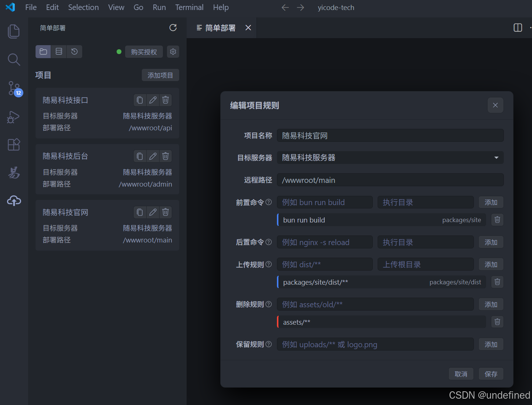The height and width of the screenshot is (405, 532).
Task: Open the Edit menu
Action: (x=52, y=7)
